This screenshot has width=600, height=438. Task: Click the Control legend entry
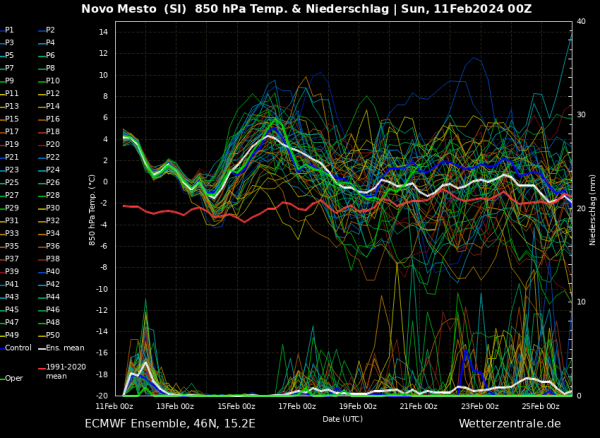pyautogui.click(x=16, y=348)
